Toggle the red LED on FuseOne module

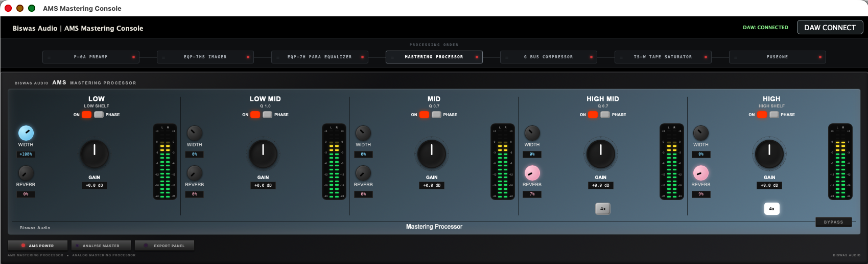[x=820, y=57]
